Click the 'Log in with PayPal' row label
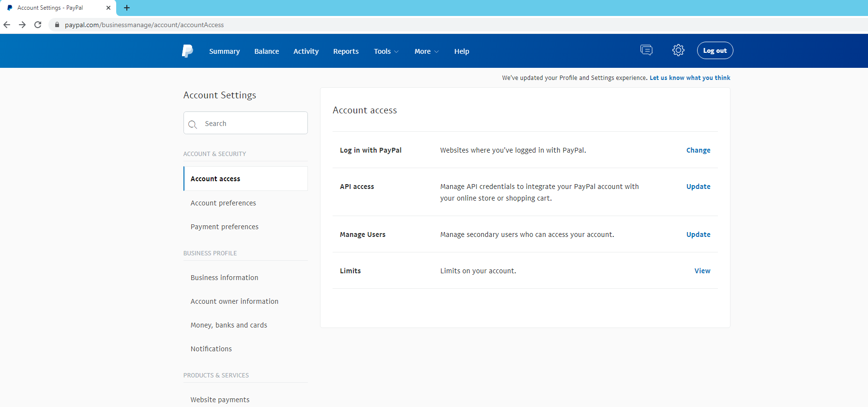The image size is (868, 407). (371, 150)
